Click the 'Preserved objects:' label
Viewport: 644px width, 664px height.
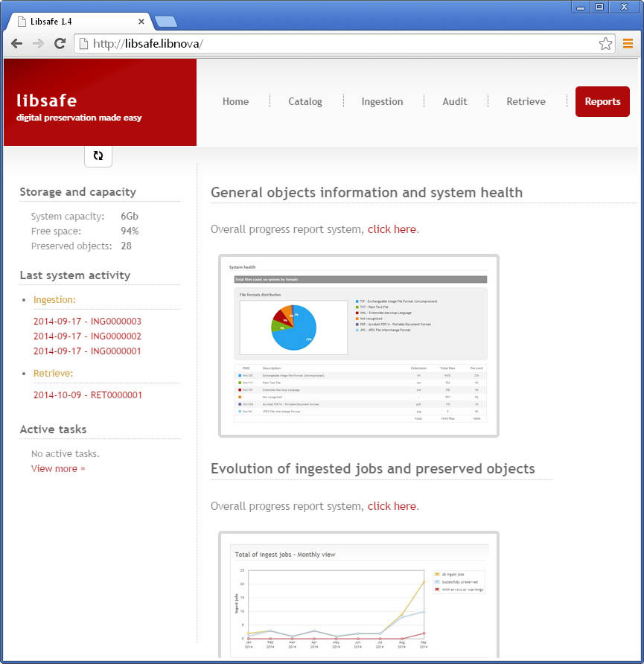71,246
